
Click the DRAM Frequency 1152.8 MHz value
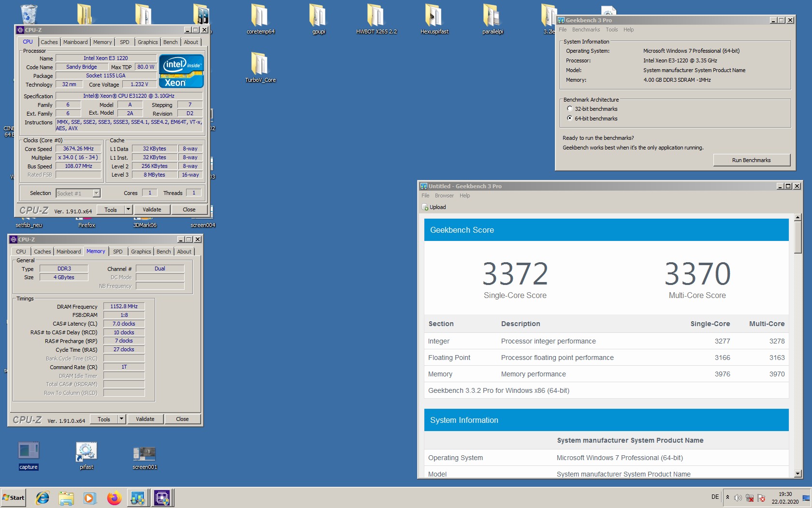(x=124, y=306)
